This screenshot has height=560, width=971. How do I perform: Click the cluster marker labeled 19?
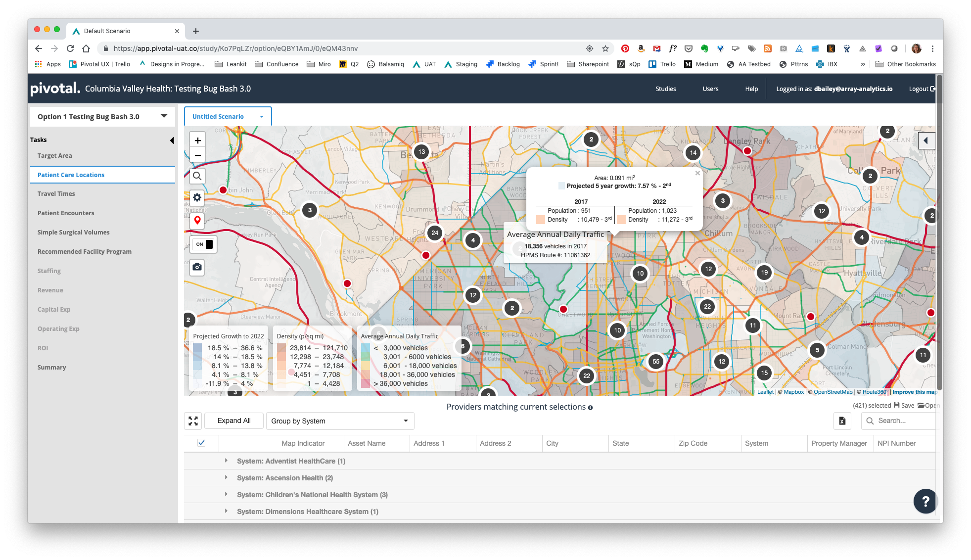(x=765, y=273)
